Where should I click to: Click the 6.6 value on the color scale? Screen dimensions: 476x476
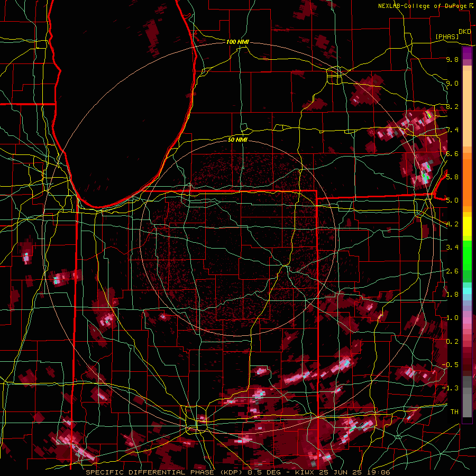(x=452, y=153)
